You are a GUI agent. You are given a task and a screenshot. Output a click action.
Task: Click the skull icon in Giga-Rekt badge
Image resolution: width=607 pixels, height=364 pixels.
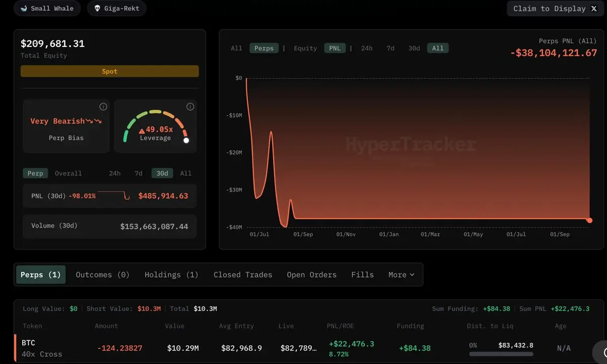97,9
